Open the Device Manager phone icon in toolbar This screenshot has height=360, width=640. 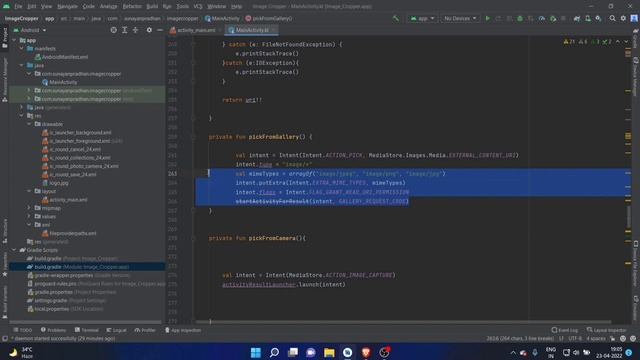(588, 18)
